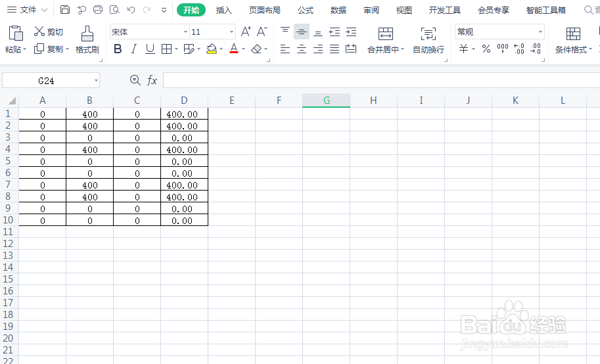Toggle Bold formatting
Image resolution: width=600 pixels, height=364 pixels.
tap(118, 49)
